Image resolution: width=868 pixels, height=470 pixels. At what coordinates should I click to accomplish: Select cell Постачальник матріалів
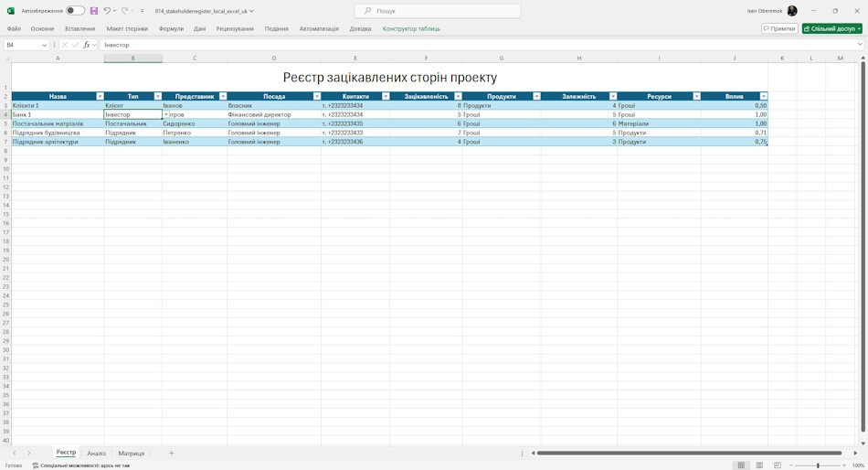(58, 123)
